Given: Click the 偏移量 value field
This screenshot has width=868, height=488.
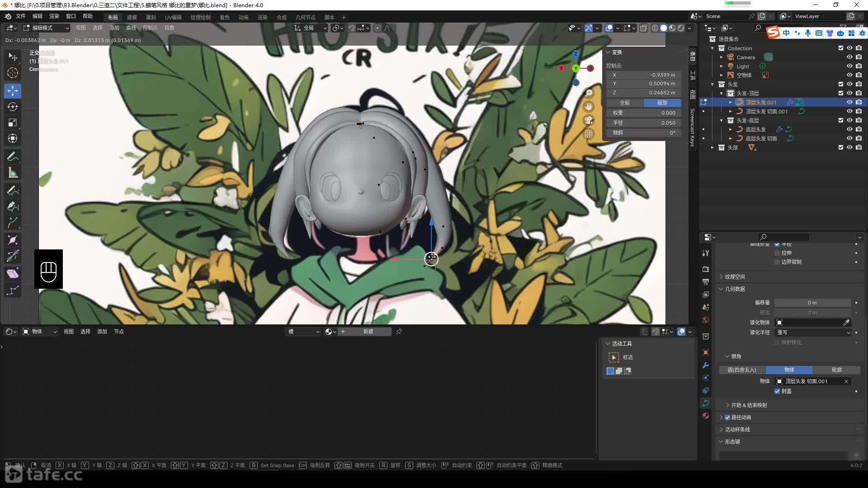Looking at the screenshot, I should click(813, 303).
